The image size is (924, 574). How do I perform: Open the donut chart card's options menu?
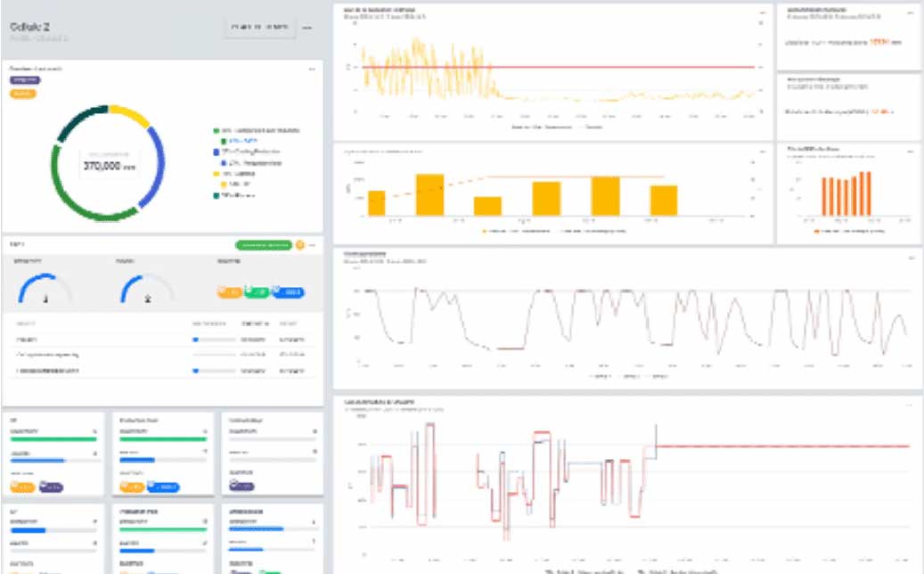tap(312, 69)
